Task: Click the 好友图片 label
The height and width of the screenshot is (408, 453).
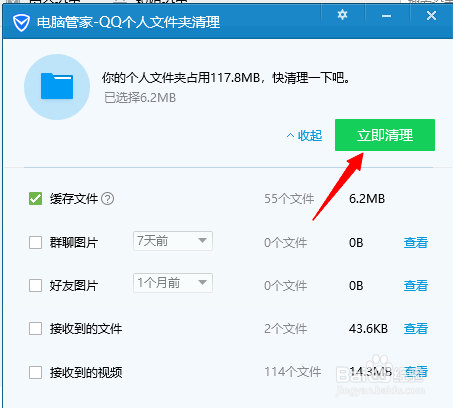Action: coord(74,286)
